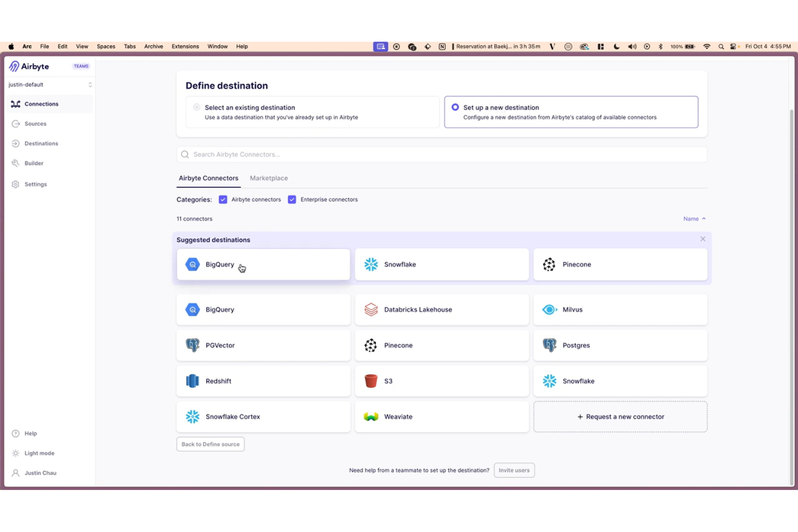Uncheck the Airbyte connectors checkbox
Image resolution: width=798 pixels, height=532 pixels.
tap(223, 199)
